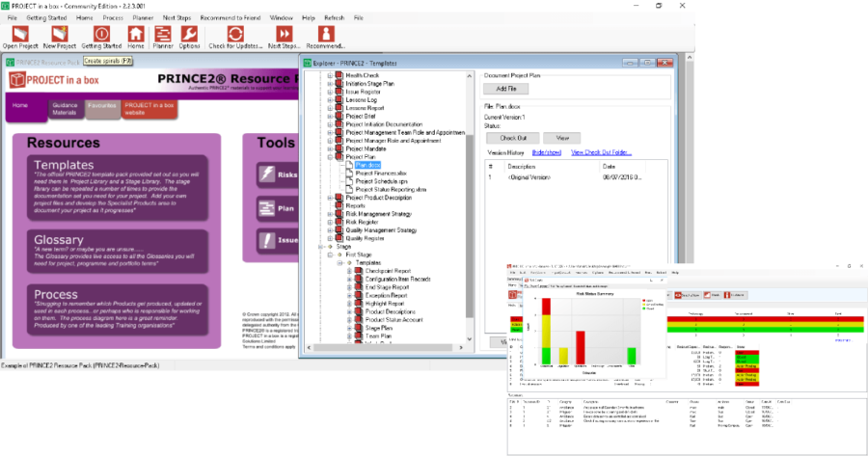Image resolution: width=868 pixels, height=456 pixels.
Task: Click the tree vertical scrollbar down arrow
Action: (x=470, y=338)
